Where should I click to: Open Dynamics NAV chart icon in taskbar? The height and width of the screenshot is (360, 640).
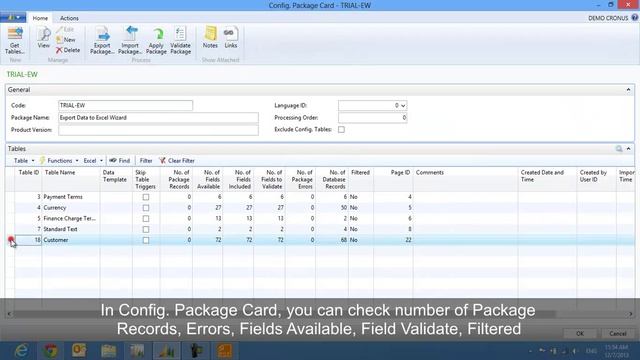coord(167,351)
